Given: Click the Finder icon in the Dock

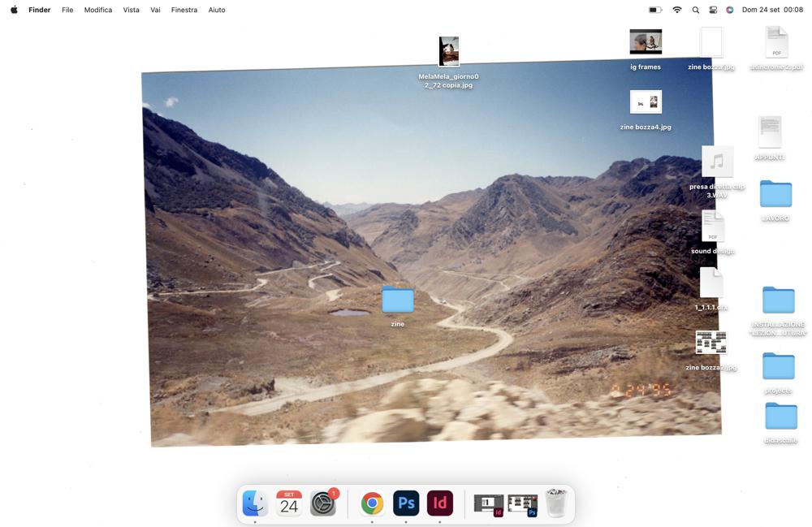Looking at the screenshot, I should [x=255, y=503].
